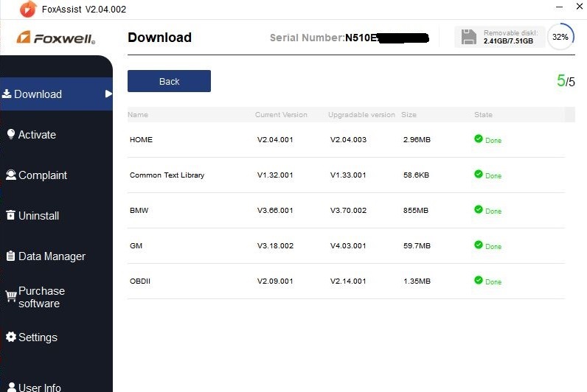Click the removable disk 2.41GB/7.51GB label
The height and width of the screenshot is (392, 587).
(x=508, y=41)
